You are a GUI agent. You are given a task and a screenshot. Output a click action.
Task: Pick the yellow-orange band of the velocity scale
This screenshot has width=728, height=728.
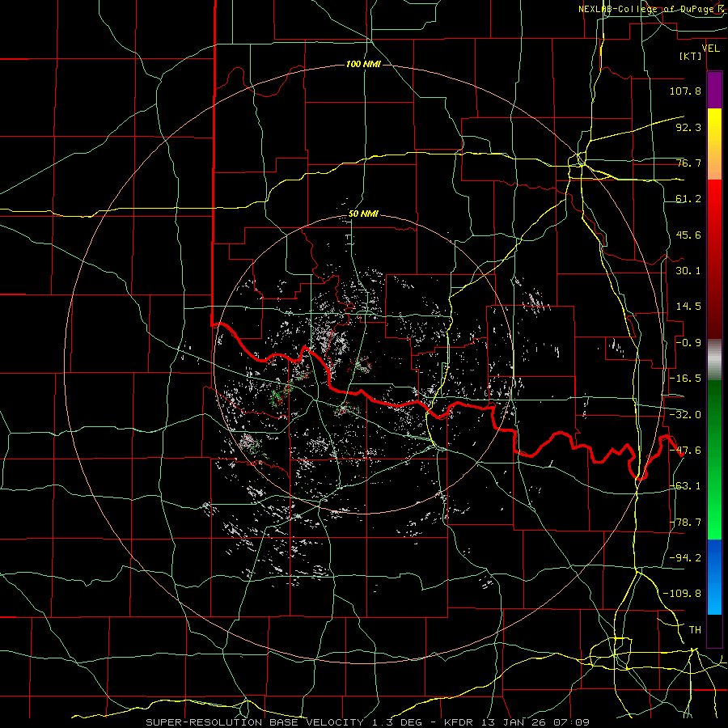point(714,144)
